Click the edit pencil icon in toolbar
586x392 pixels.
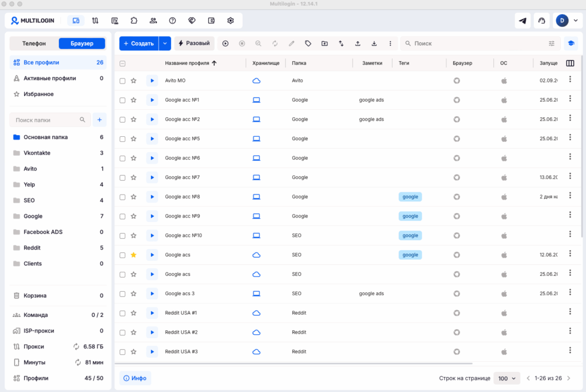(x=291, y=43)
